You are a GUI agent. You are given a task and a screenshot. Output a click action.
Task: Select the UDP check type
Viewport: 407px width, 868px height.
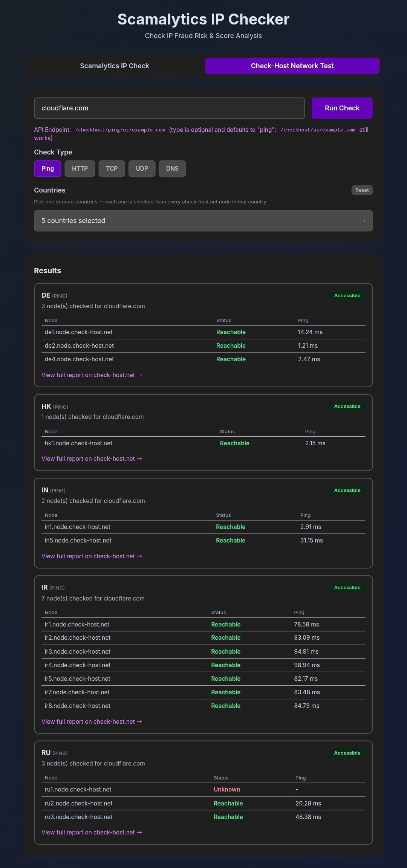[x=142, y=168]
